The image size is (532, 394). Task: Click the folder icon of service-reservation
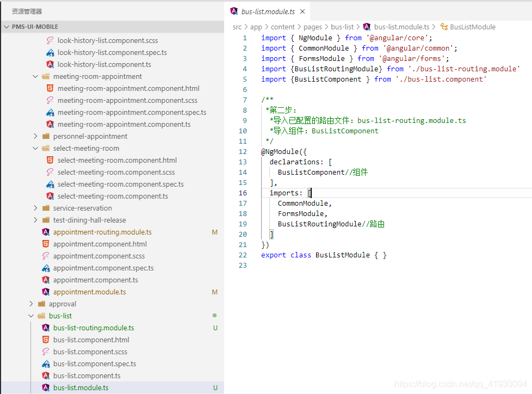(x=46, y=208)
